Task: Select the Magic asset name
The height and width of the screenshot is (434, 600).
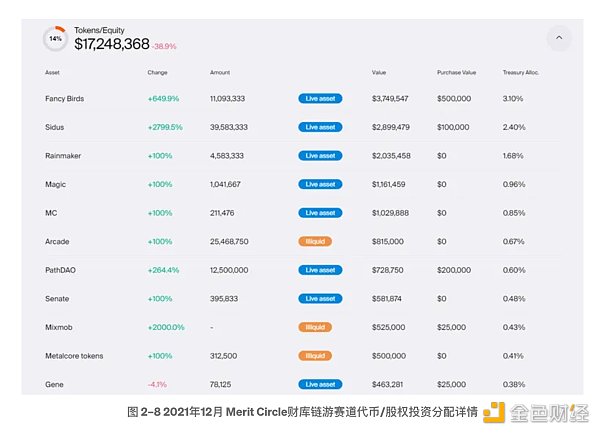Action: pos(56,184)
